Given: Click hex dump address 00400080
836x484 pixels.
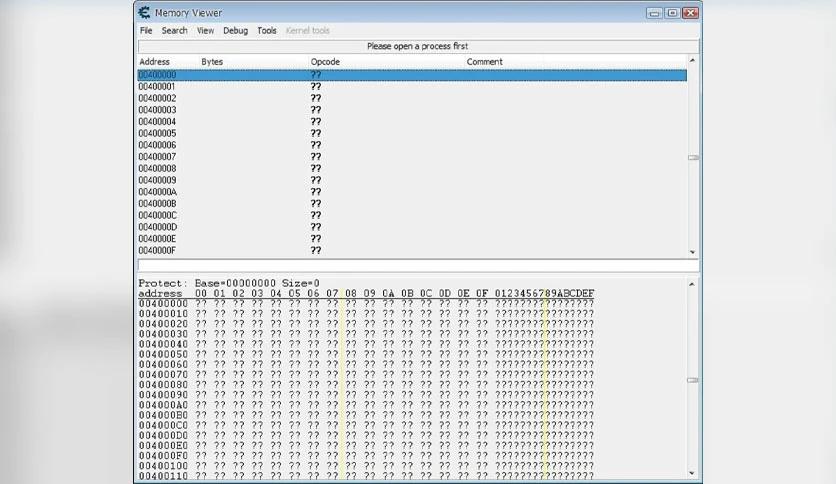Looking at the screenshot, I should pyautogui.click(x=163, y=385).
